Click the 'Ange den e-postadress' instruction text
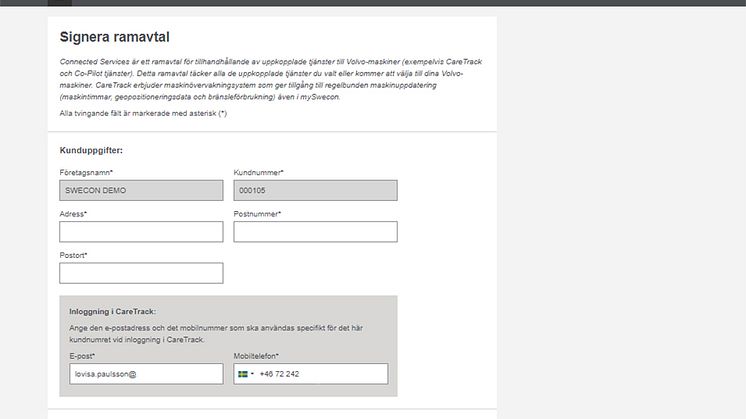The image size is (746, 419). 216,334
